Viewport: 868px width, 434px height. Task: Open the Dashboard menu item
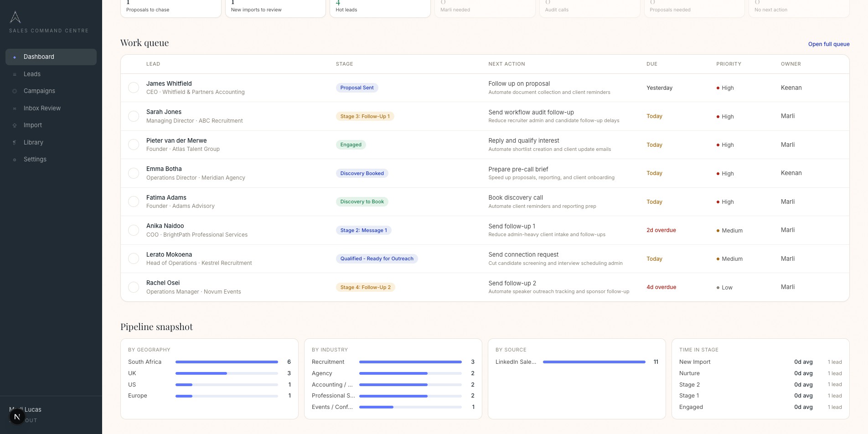click(x=51, y=57)
